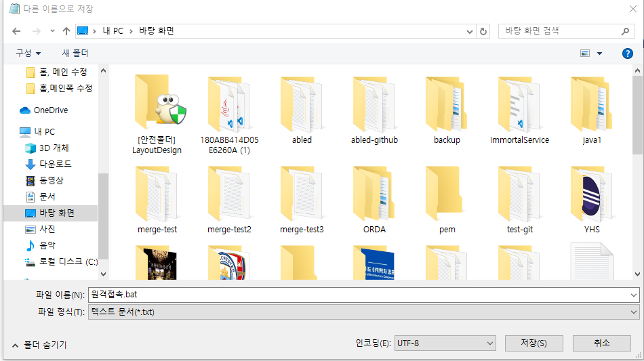Open 동영상 in sidebar

click(x=45, y=180)
